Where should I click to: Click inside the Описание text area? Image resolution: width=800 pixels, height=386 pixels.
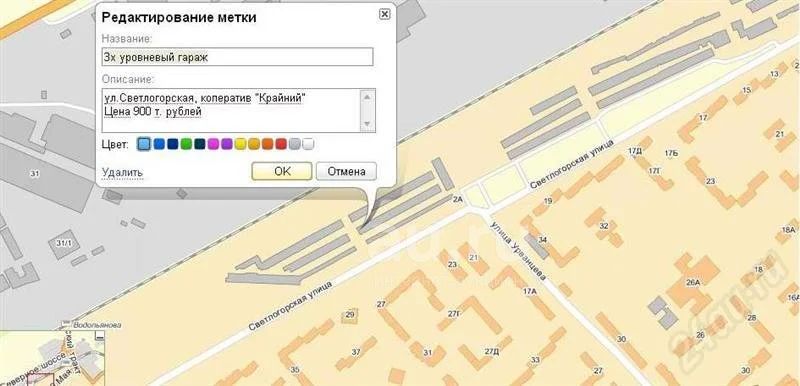pyautogui.click(x=232, y=110)
